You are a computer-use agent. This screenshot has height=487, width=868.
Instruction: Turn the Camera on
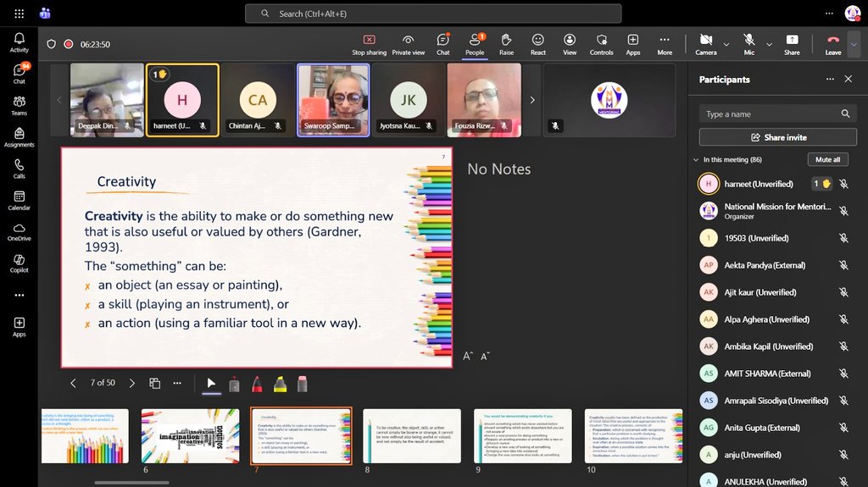point(706,44)
